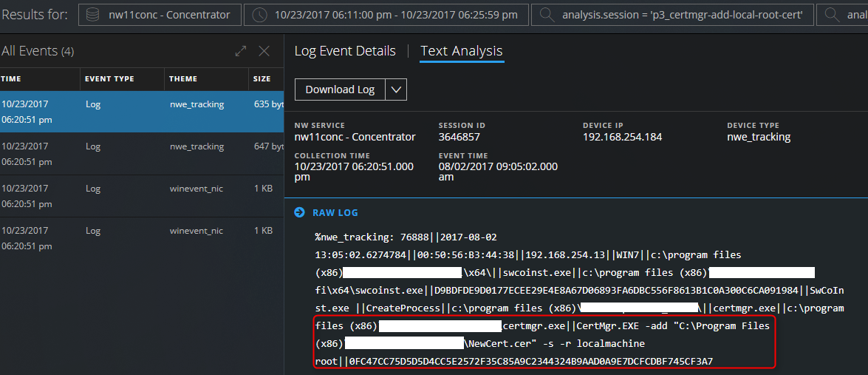868x375 pixels.
Task: Collapse Raw Log section arrow icon
Action: click(299, 212)
